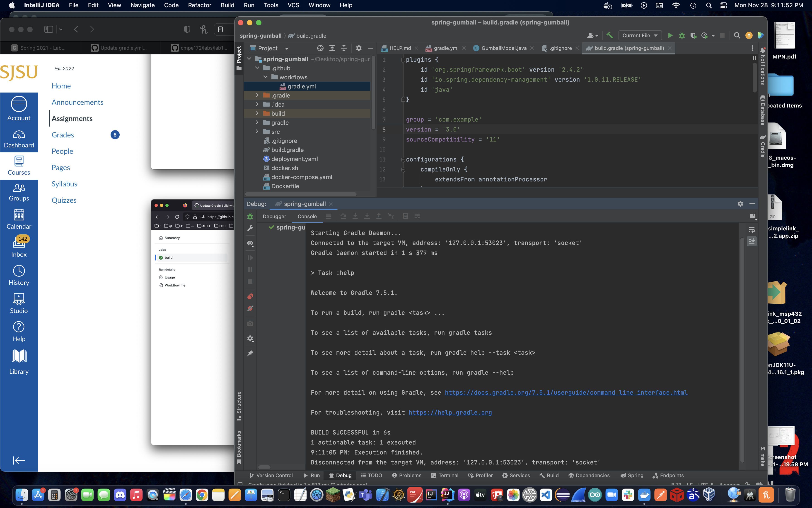Open Wi-Fi status in macOS menu bar

click(x=676, y=5)
